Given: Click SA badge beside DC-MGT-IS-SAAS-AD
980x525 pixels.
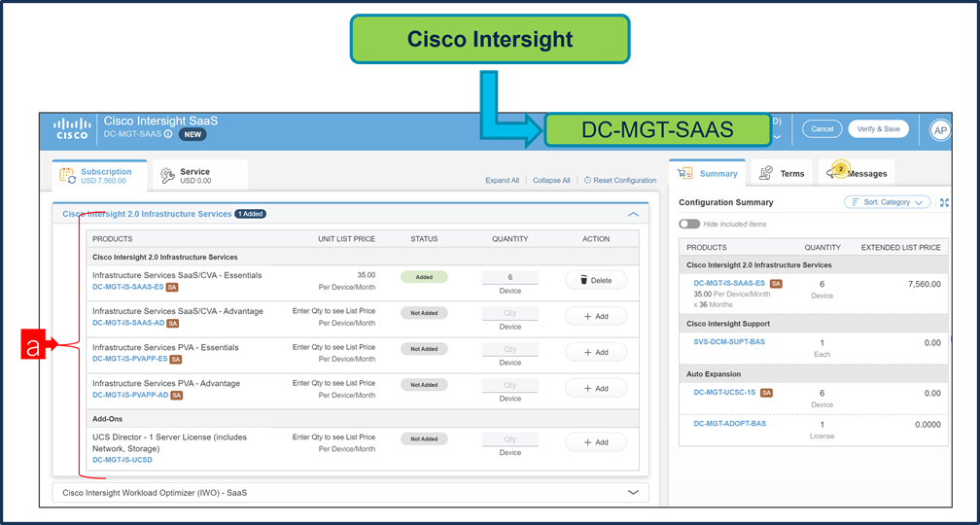Looking at the screenshot, I should [173, 323].
